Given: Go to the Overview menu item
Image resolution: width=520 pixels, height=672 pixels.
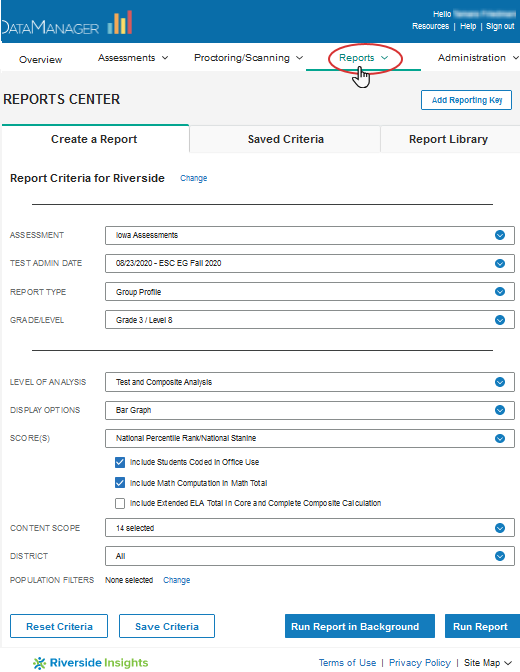Looking at the screenshot, I should click(41, 60).
